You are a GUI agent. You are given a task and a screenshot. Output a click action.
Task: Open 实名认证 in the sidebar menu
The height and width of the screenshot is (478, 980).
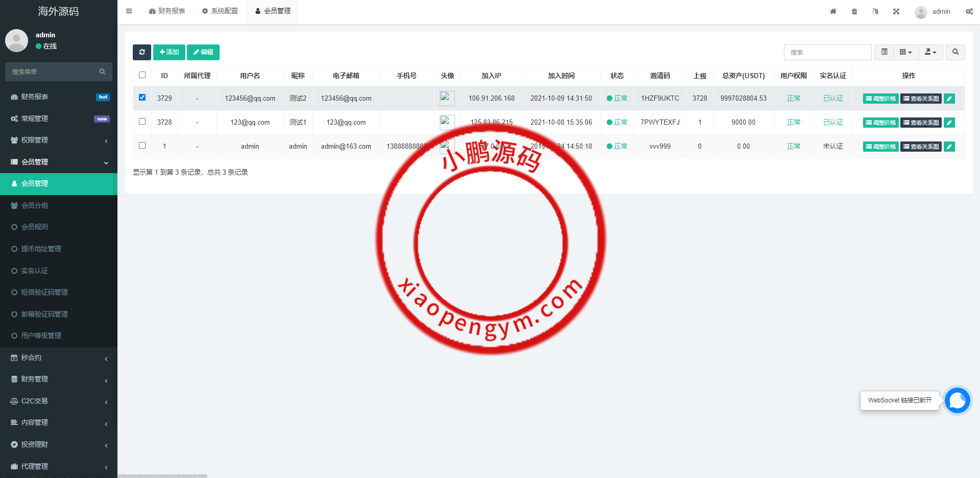35,271
